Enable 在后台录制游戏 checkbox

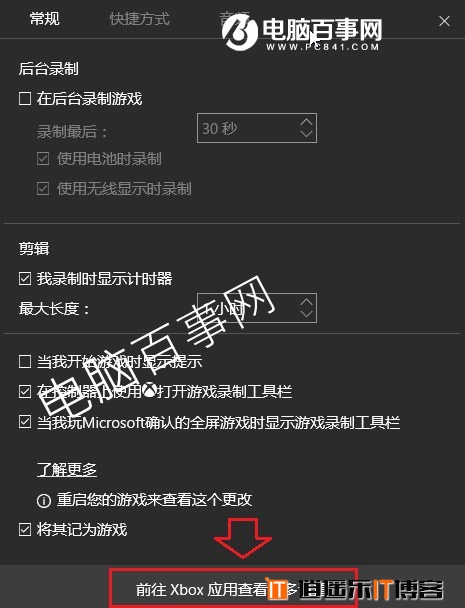pyautogui.click(x=25, y=98)
